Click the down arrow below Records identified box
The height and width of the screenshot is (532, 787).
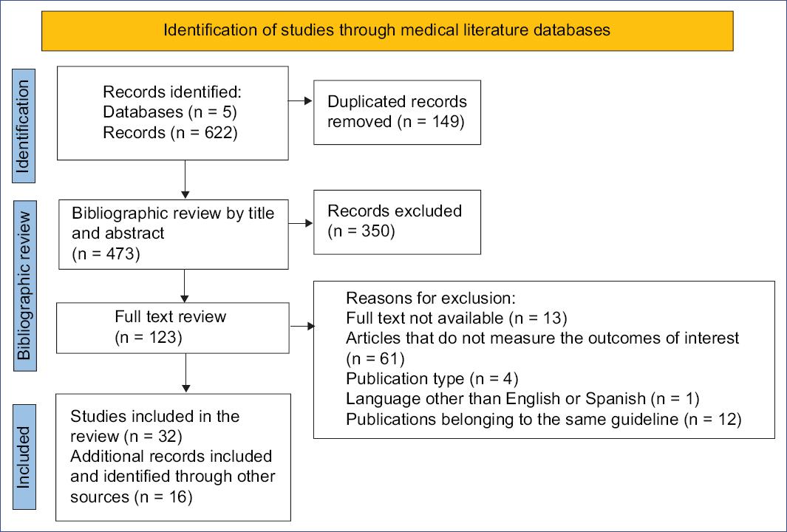tap(184, 180)
